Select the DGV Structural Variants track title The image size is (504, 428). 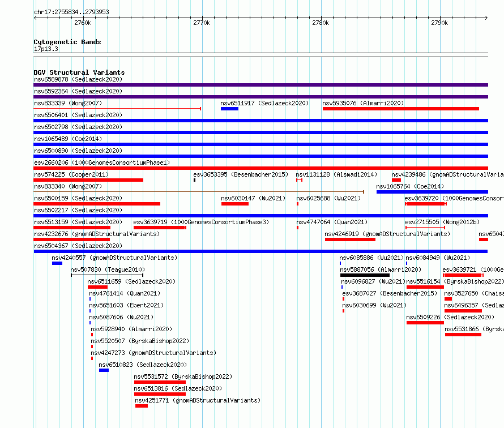[x=79, y=72]
